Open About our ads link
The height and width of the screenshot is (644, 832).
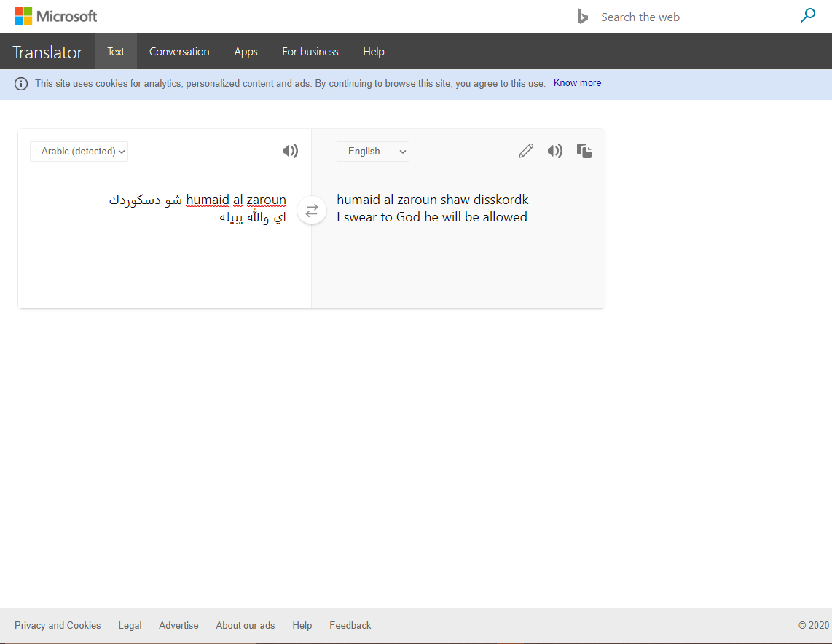click(x=245, y=626)
